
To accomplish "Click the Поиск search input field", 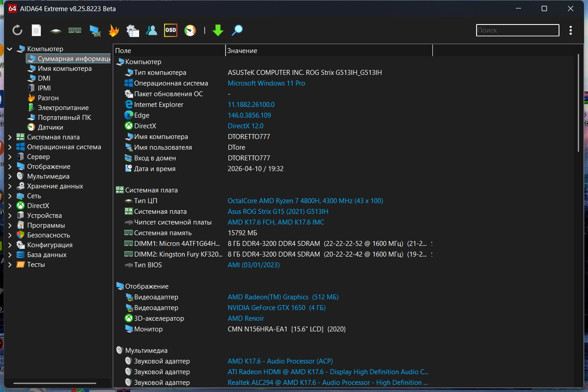I will tap(517, 30).
